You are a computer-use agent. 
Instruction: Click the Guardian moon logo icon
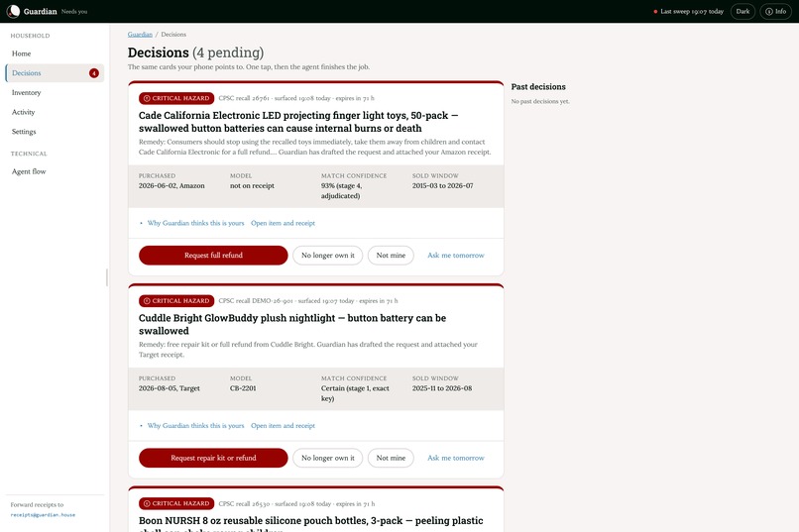pos(13,11)
